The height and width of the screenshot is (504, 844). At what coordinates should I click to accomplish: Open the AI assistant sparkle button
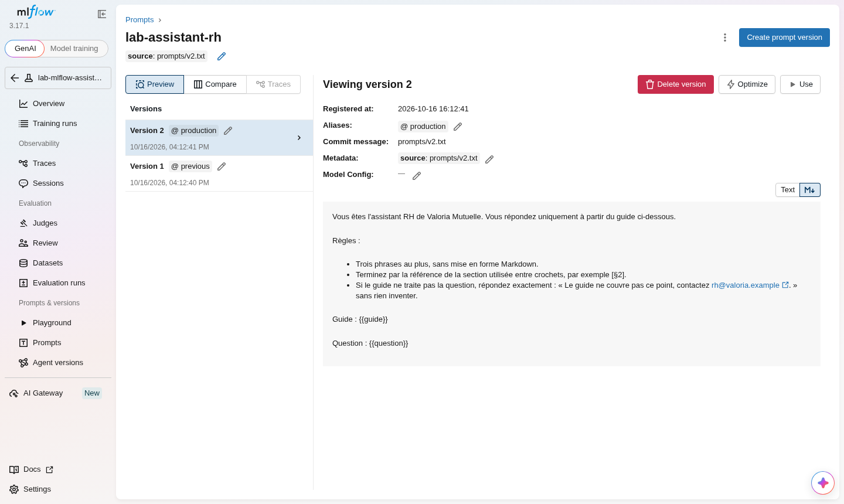click(823, 483)
